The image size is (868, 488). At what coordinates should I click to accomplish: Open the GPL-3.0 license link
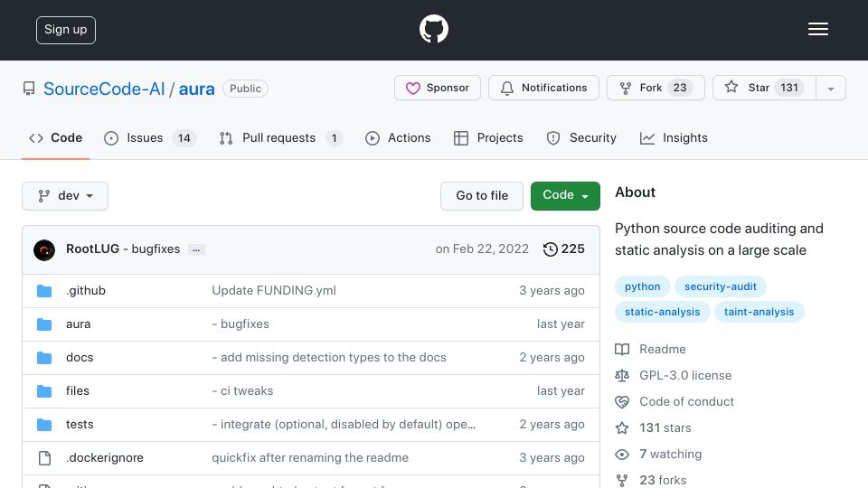coord(673,375)
